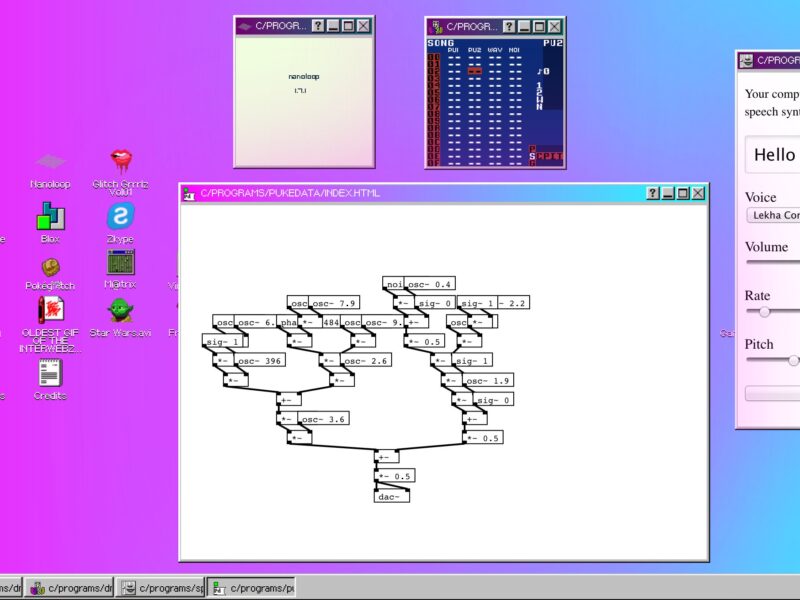
Task: Open the Oldest GIF of the Interwebz icon
Action: click(50, 311)
